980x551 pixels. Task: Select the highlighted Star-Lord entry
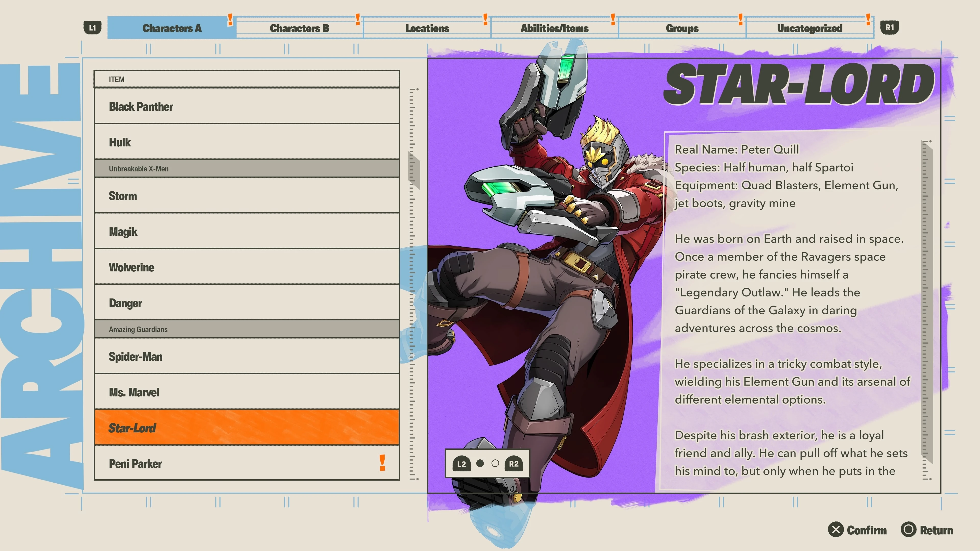tap(247, 428)
